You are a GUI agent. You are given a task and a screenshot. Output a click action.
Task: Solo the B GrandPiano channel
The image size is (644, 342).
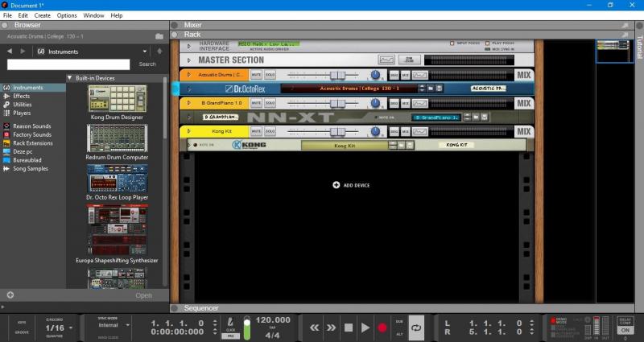[270, 103]
